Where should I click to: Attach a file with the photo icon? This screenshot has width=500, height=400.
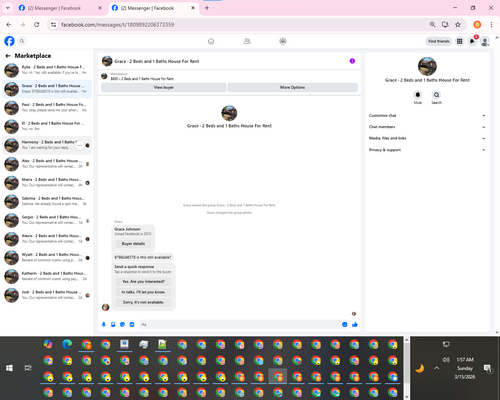[113, 324]
